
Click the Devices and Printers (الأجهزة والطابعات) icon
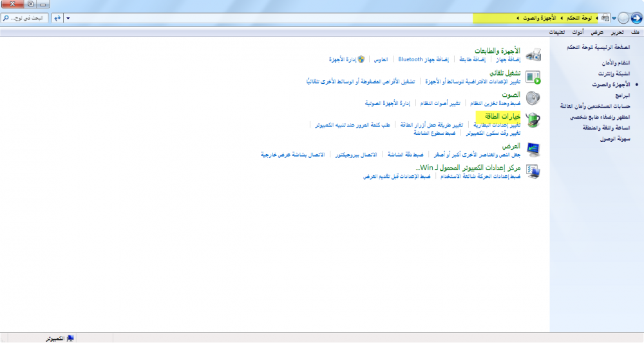pyautogui.click(x=533, y=55)
